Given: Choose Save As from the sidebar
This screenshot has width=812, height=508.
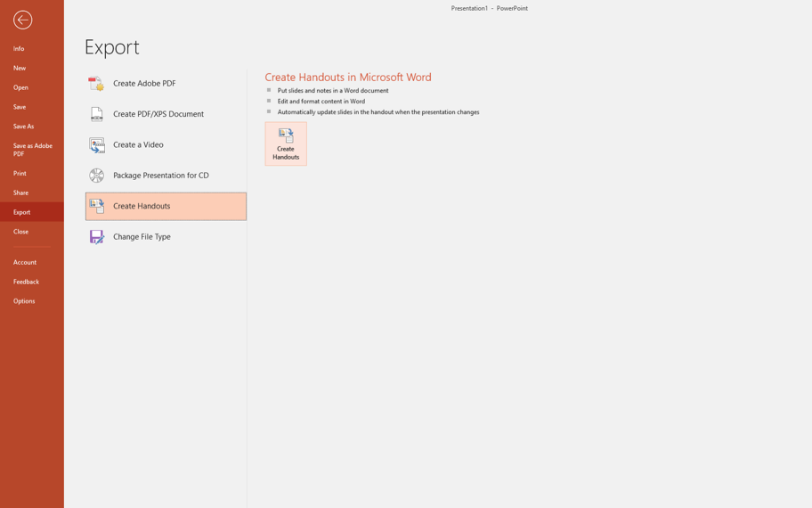Looking at the screenshot, I should (23, 127).
